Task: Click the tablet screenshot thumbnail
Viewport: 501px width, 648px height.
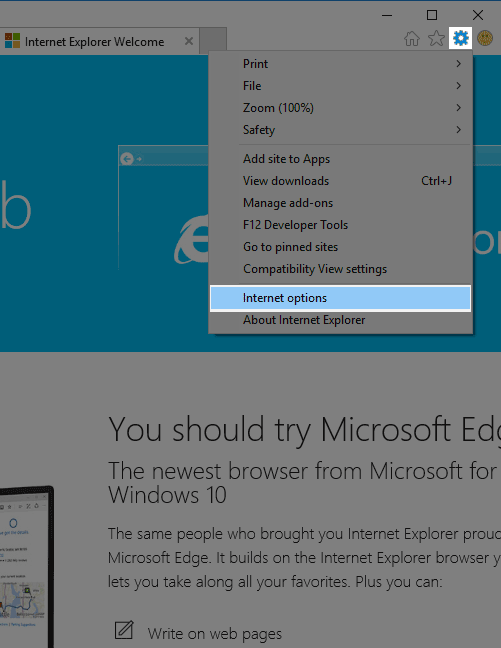Action: point(26,567)
